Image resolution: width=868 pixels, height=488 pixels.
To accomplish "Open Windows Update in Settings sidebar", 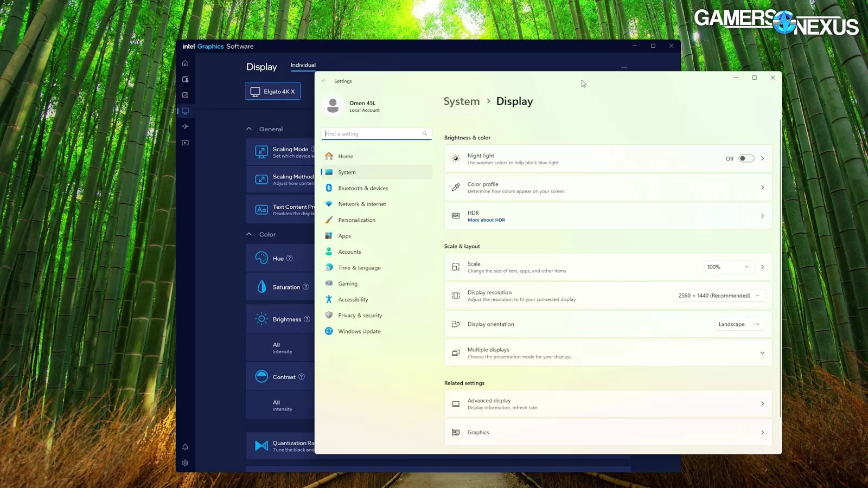I will pyautogui.click(x=359, y=331).
